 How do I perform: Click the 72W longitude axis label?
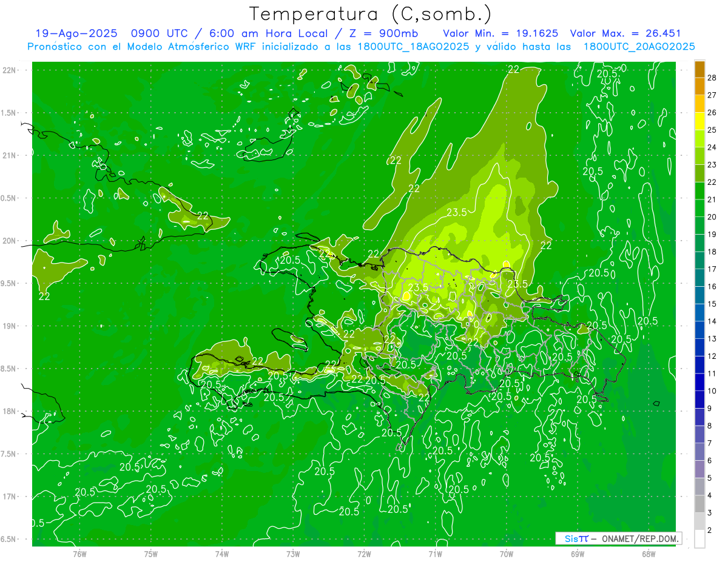click(364, 554)
